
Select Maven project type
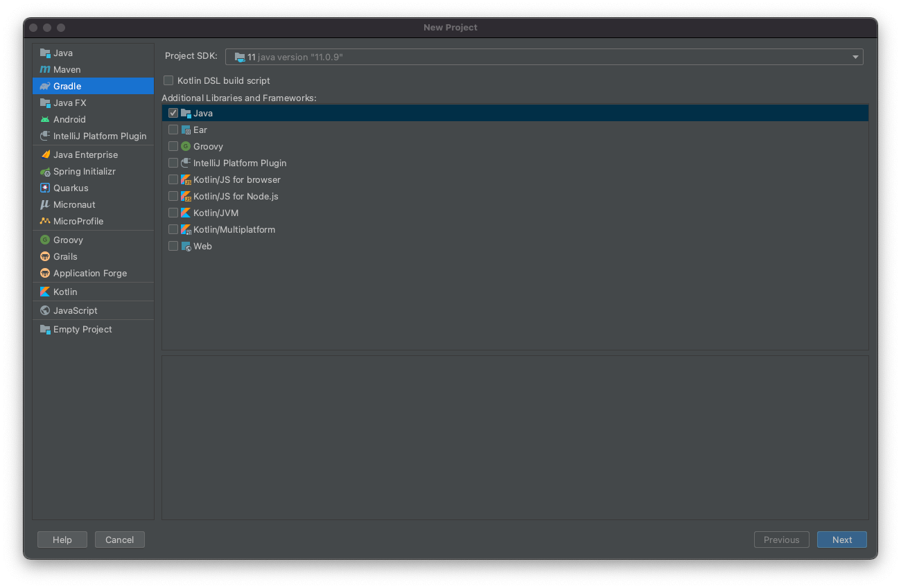coord(93,69)
